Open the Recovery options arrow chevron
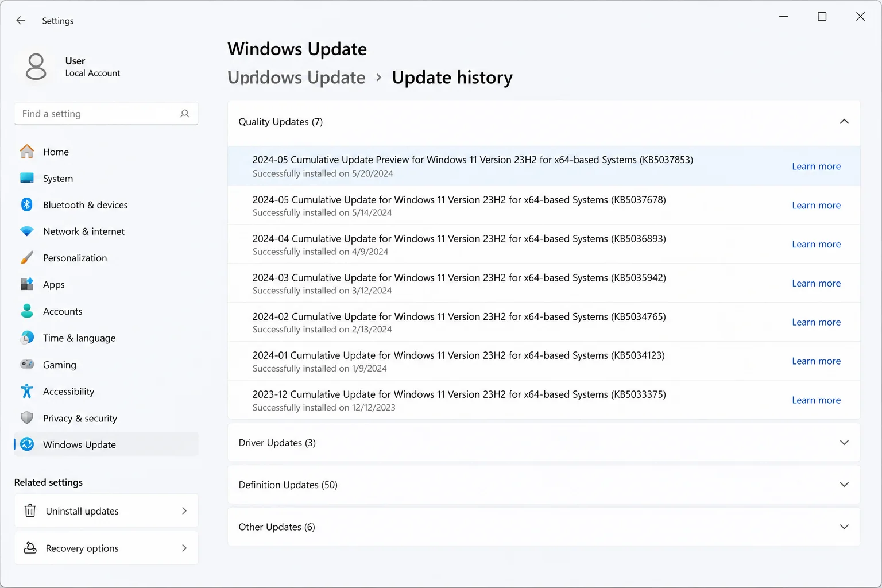The width and height of the screenshot is (882, 588). click(x=184, y=548)
